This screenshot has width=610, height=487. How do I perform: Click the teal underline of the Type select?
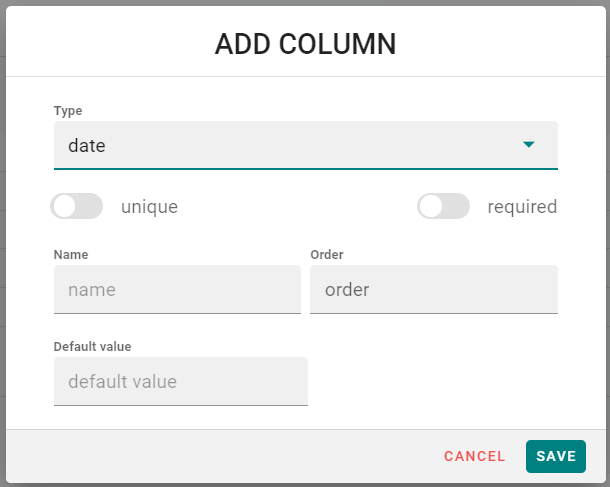pos(305,168)
